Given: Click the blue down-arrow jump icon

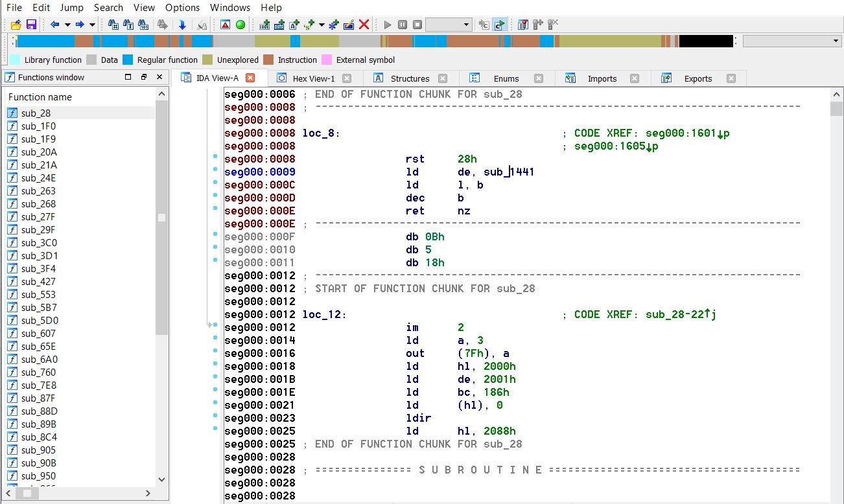Looking at the screenshot, I should [182, 25].
